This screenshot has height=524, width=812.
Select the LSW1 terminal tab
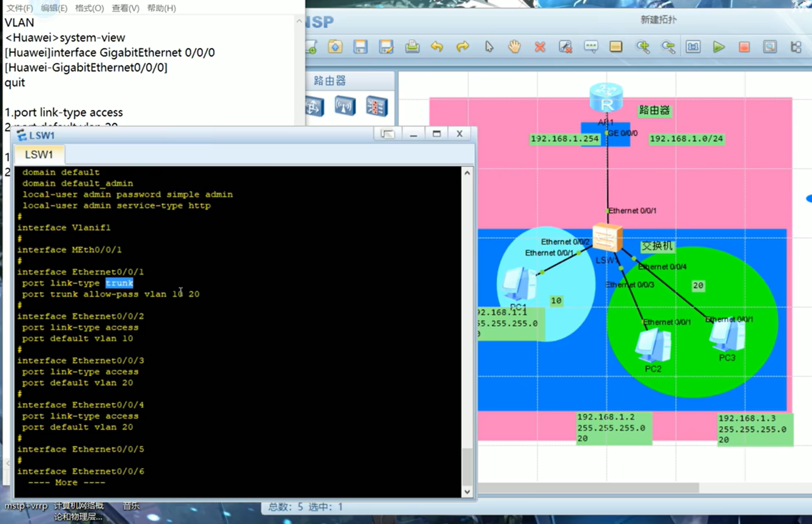coord(39,155)
